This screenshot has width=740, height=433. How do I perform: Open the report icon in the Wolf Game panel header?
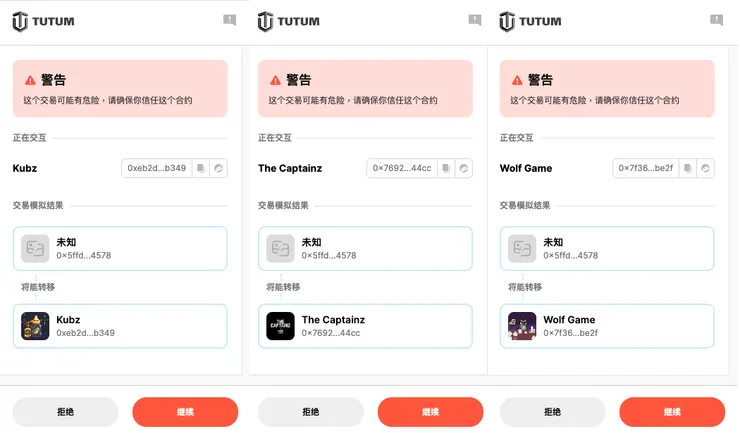[x=716, y=20]
